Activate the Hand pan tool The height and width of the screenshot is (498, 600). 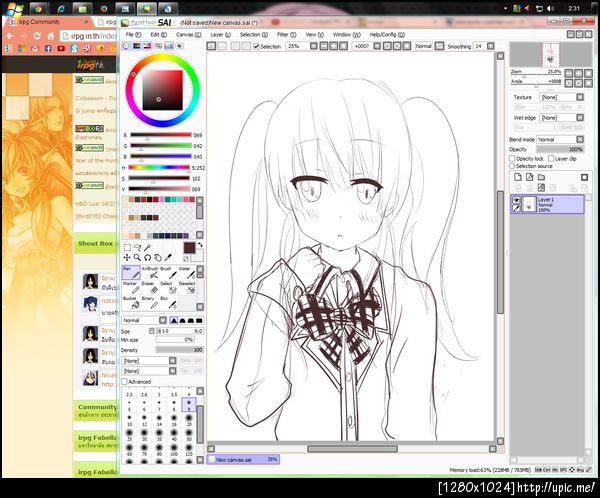(x=157, y=258)
